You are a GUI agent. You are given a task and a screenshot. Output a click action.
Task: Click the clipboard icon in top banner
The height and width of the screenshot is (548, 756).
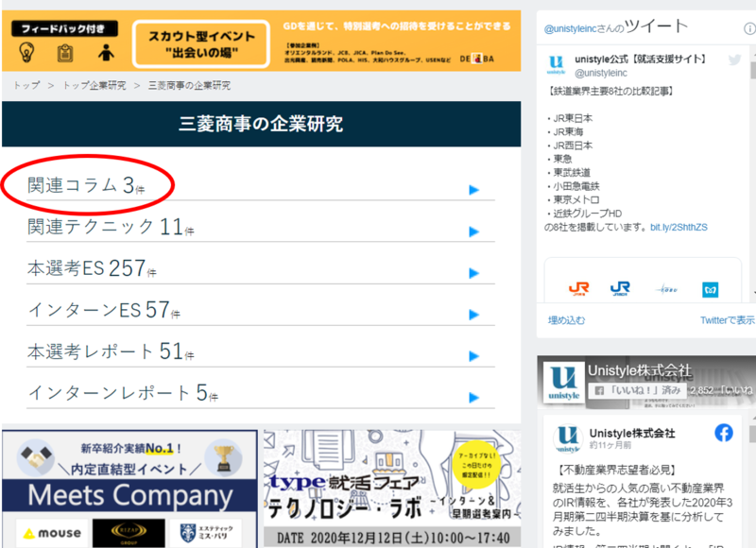pos(65,52)
